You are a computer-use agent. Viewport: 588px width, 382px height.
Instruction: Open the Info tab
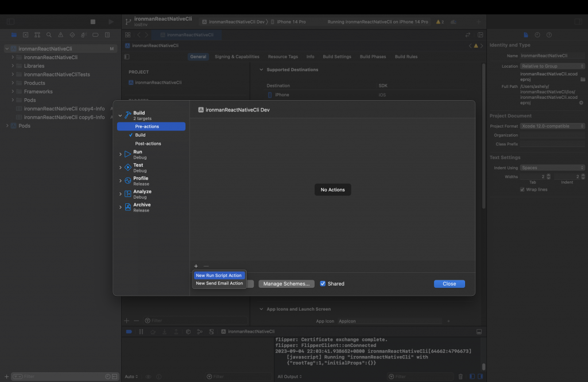pyautogui.click(x=310, y=57)
